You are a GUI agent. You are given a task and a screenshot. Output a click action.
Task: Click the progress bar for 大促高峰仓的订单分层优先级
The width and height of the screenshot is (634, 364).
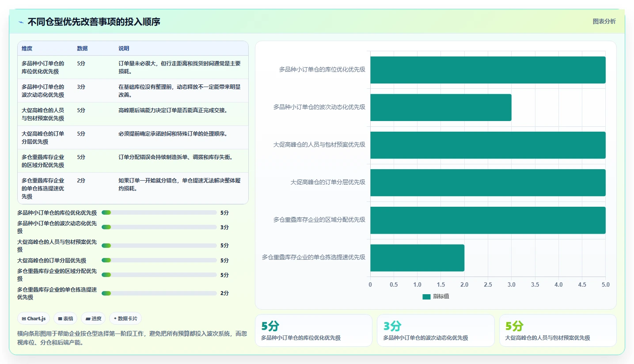click(x=159, y=260)
